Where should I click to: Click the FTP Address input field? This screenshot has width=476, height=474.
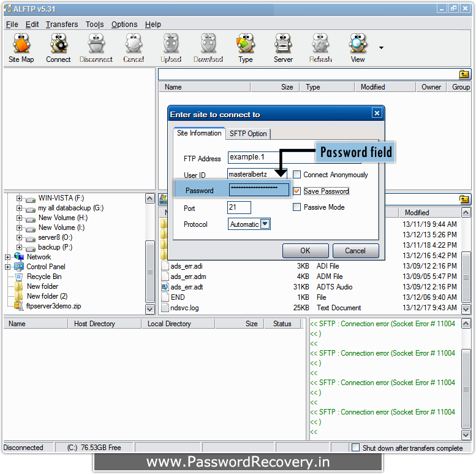tap(295, 157)
